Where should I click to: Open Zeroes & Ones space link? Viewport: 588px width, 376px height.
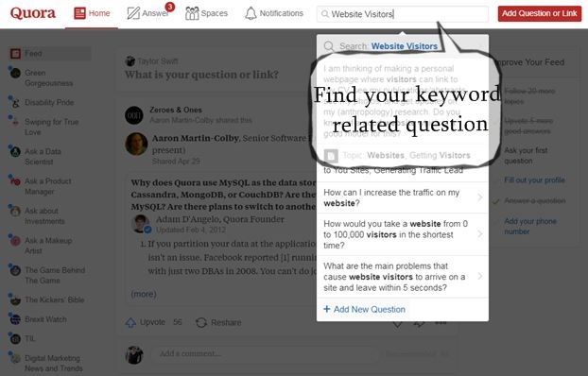pyautogui.click(x=176, y=110)
